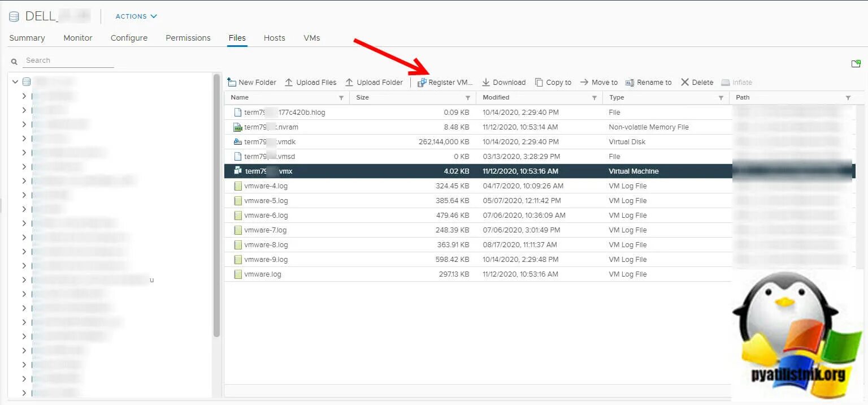Click the 03/13/2020, 3:28:29 PM date cell

point(521,157)
